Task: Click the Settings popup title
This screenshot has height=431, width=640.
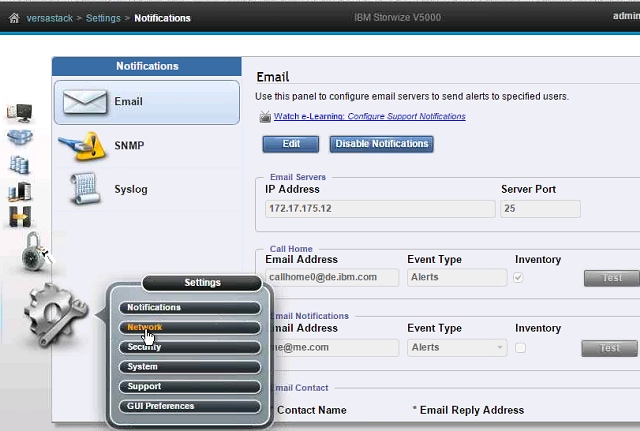Action: (x=202, y=283)
